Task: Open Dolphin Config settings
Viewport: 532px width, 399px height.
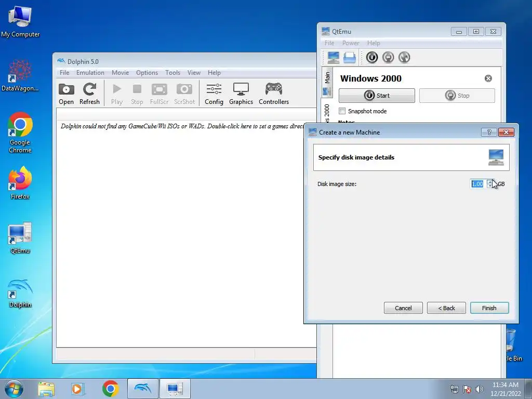Action: click(214, 94)
